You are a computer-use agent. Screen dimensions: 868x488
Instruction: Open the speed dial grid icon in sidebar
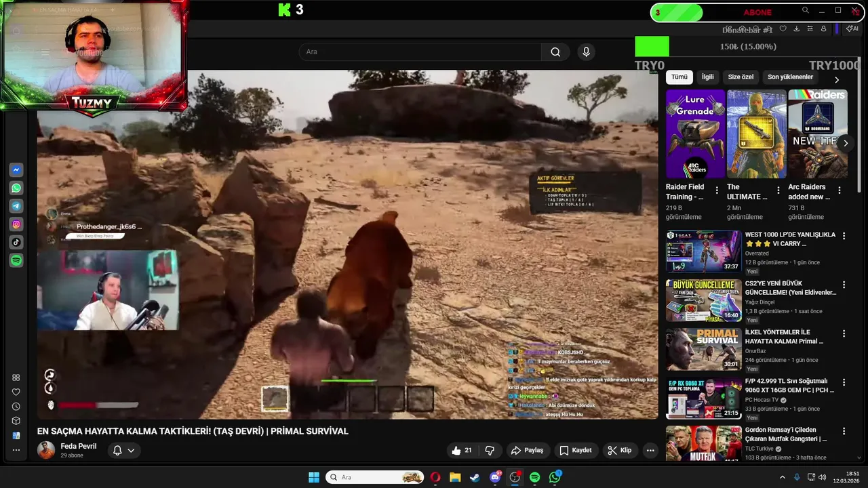16,378
